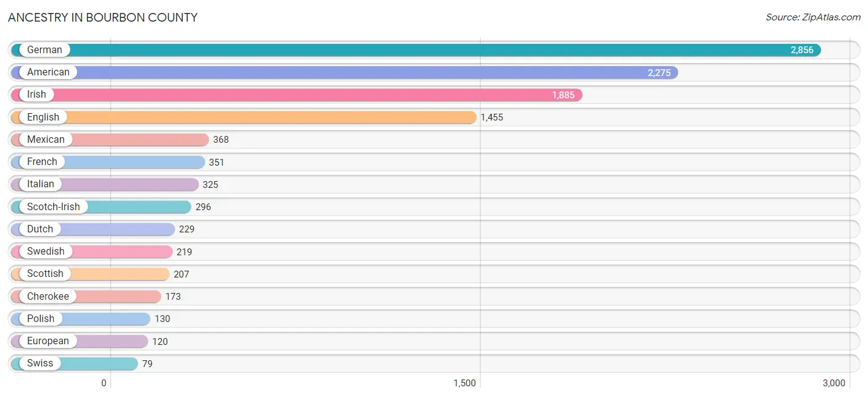Click the Polish ancestry bar
868x398 pixels.
coord(81,318)
